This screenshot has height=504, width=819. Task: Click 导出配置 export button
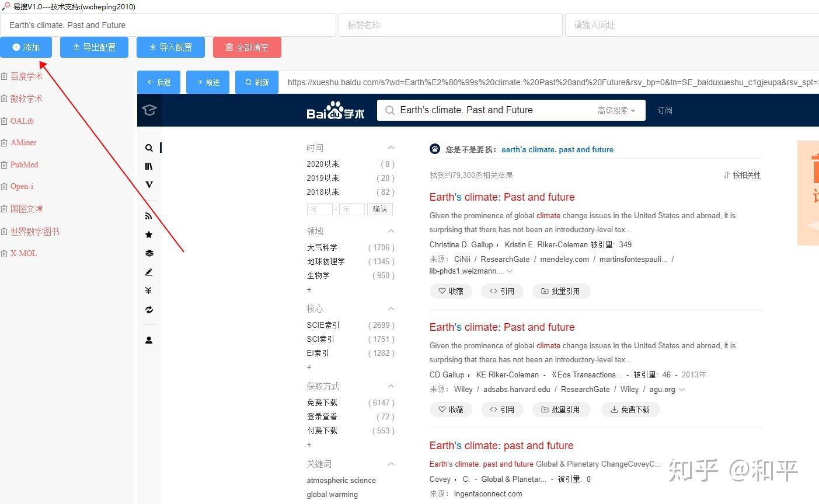tap(94, 47)
